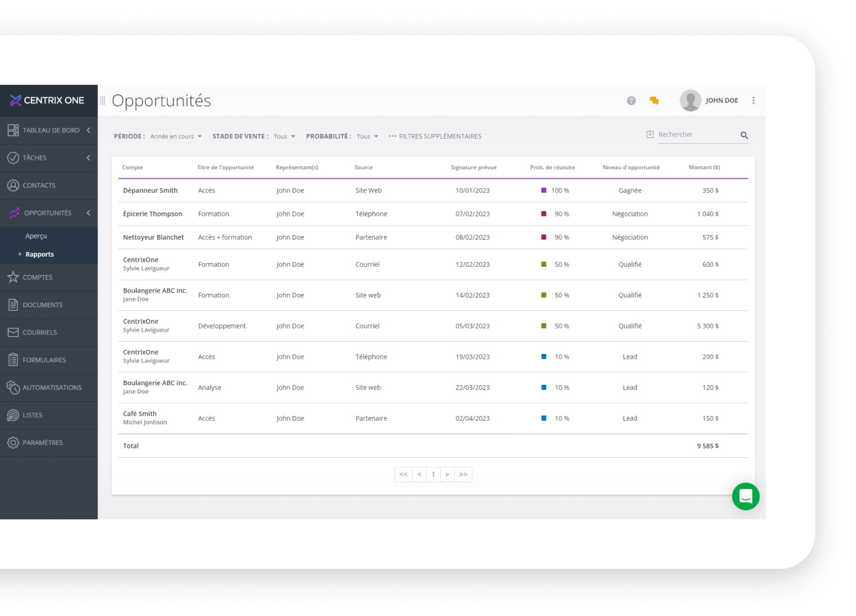Open the live chat bubble

746,496
